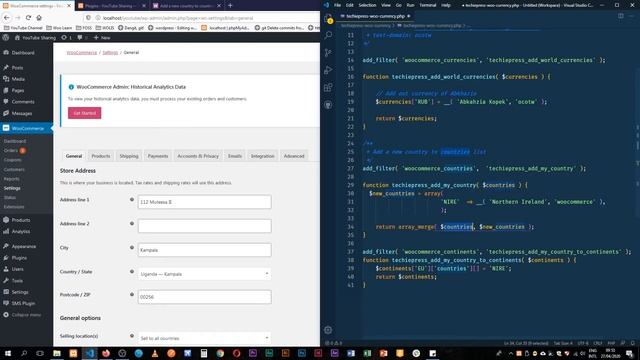Screen dimensions: 640x360
Task: Open File Explorer from taskbar
Action: pyautogui.click(x=57, y=353)
